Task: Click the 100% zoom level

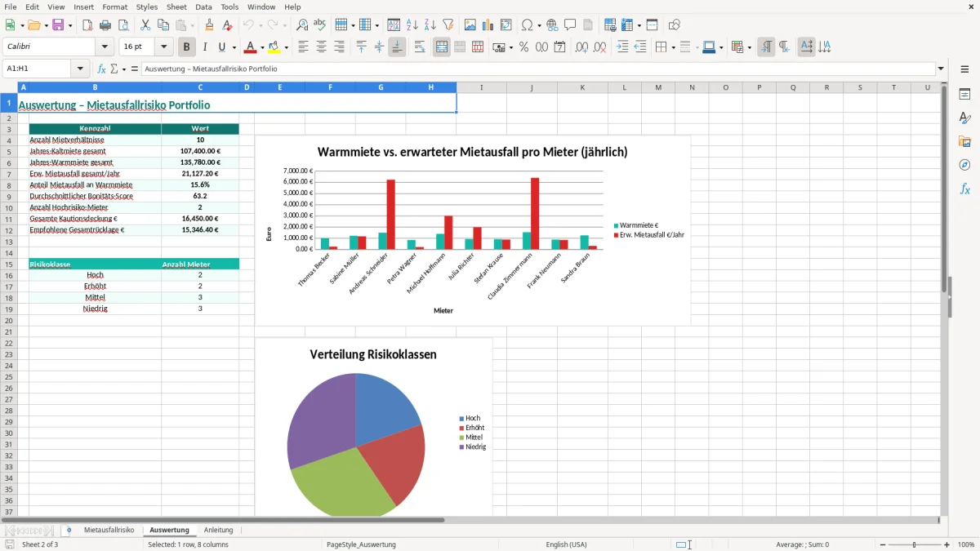Action: [x=966, y=544]
